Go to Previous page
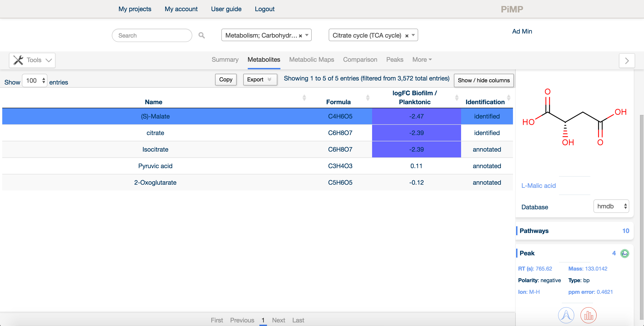The height and width of the screenshot is (326, 644). (x=242, y=320)
